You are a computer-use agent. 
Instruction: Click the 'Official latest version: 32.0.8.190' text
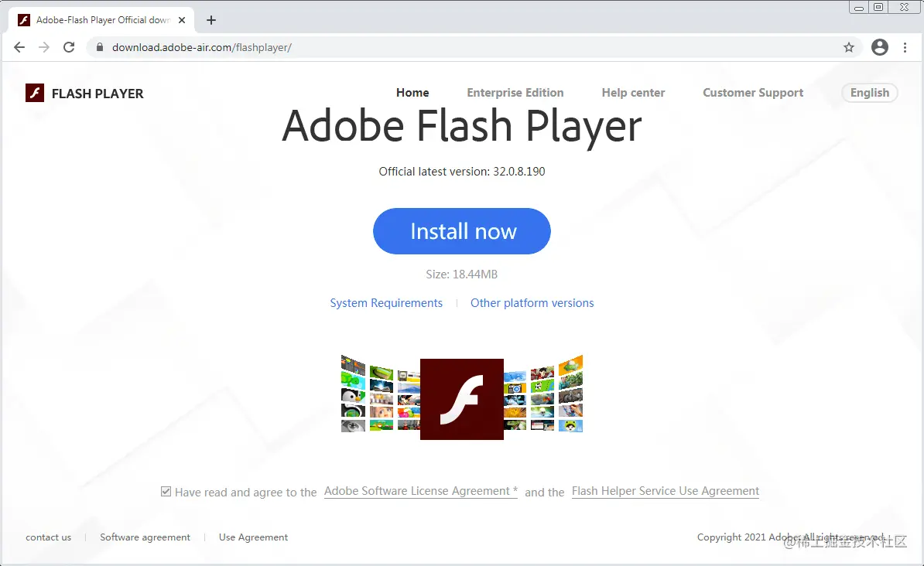click(462, 172)
